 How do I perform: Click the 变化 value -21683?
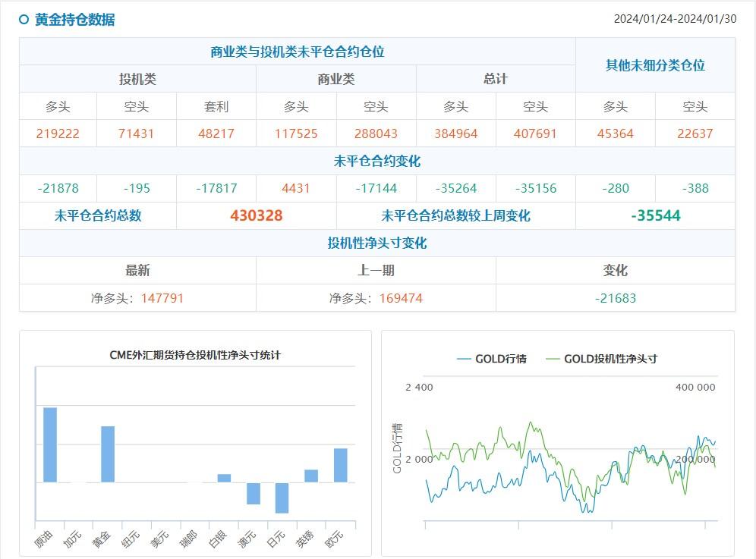point(615,298)
